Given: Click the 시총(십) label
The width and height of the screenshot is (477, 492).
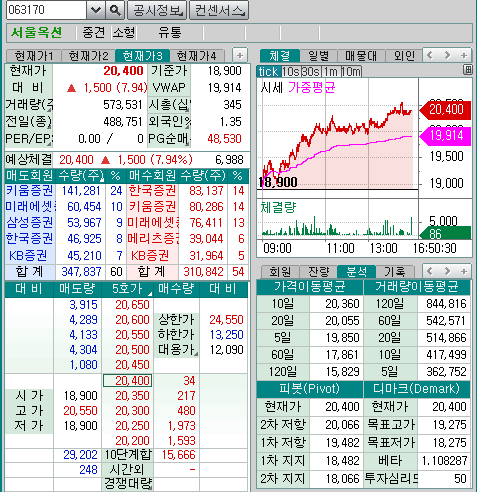Looking at the screenshot, I should click(169, 105).
